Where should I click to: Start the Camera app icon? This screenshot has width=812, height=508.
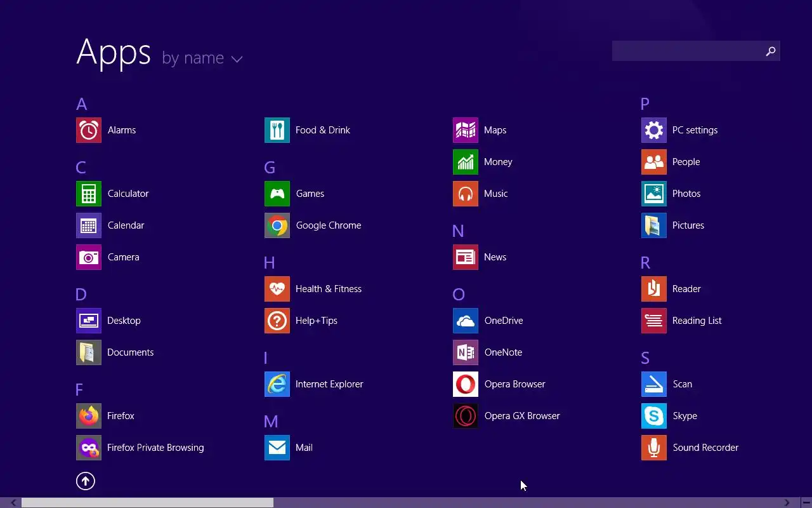89,257
